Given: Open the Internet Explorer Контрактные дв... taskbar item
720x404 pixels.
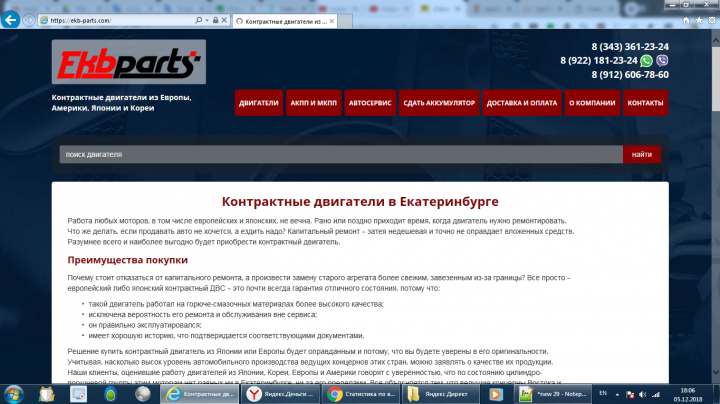Looking at the screenshot, I should tap(200, 394).
